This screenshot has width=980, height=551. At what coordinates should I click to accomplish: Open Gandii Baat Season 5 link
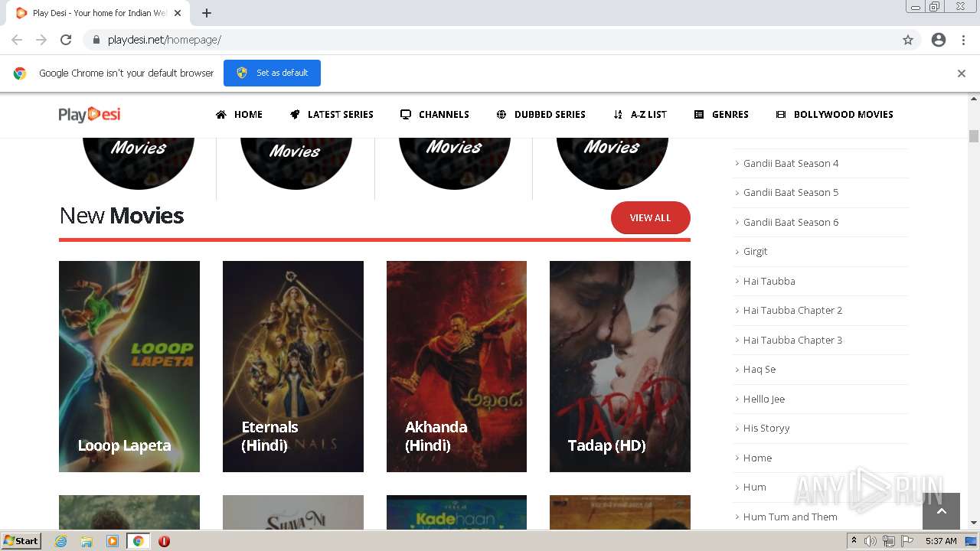point(791,192)
